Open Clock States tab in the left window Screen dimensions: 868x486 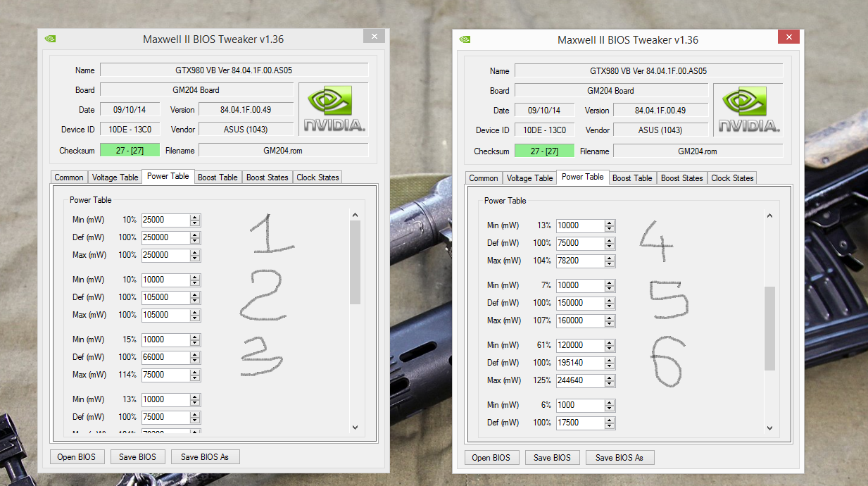[317, 177]
